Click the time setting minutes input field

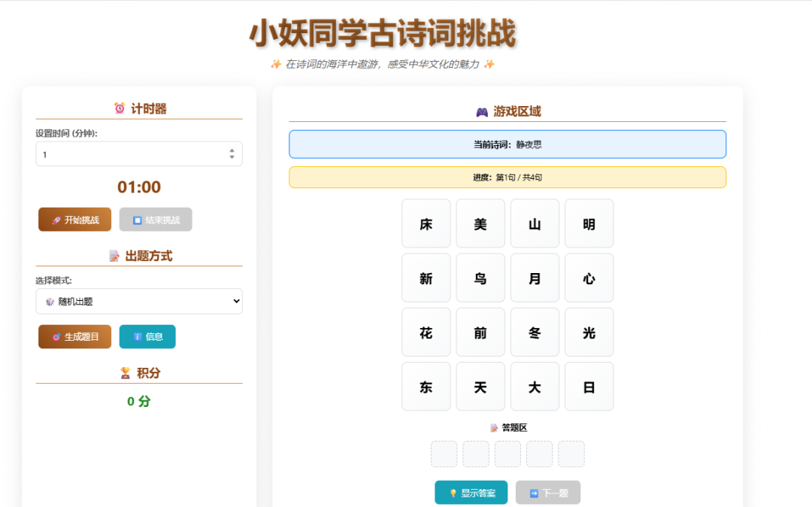(x=139, y=154)
